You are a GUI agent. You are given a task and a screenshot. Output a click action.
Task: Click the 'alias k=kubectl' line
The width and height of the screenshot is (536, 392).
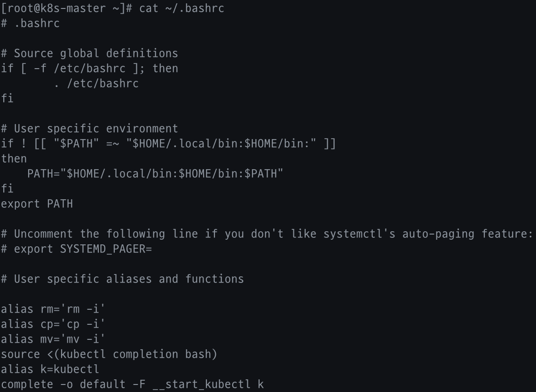(x=50, y=369)
